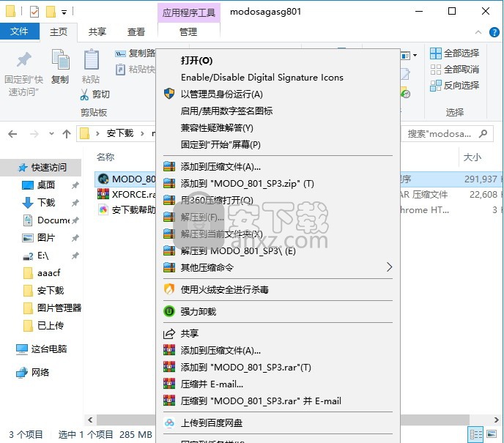Click the Paste clipboard icon
This screenshot has width=504, height=443.
92,60
